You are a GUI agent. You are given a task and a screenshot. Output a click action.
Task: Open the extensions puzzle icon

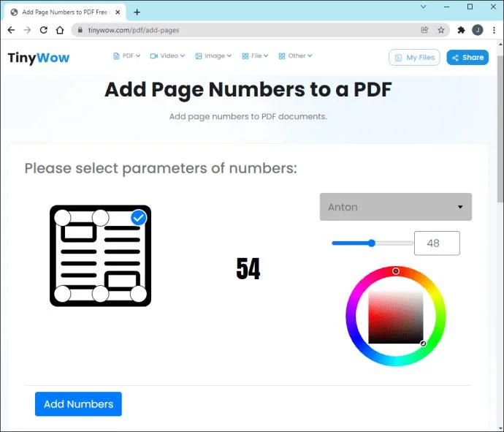(x=461, y=30)
